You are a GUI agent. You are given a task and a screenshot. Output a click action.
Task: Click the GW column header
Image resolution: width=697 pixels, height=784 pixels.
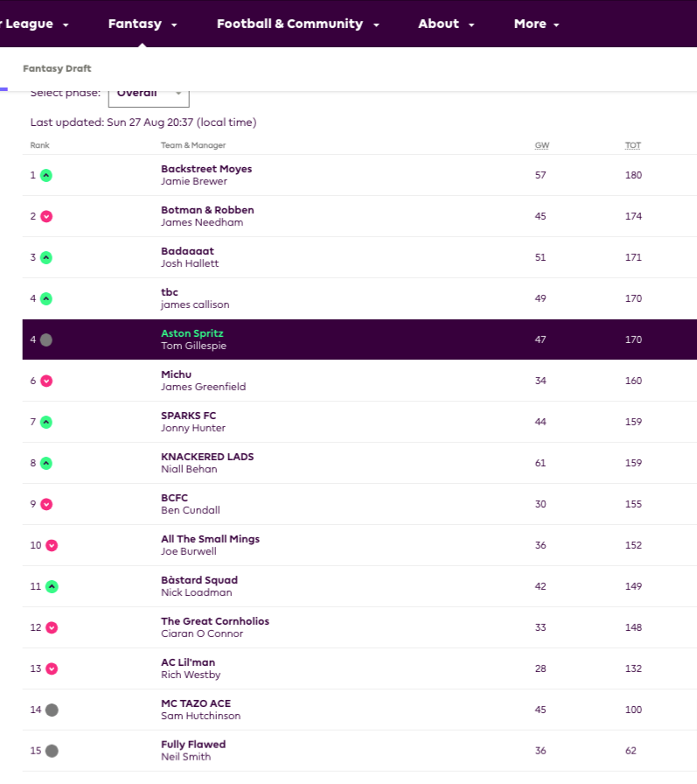point(541,145)
